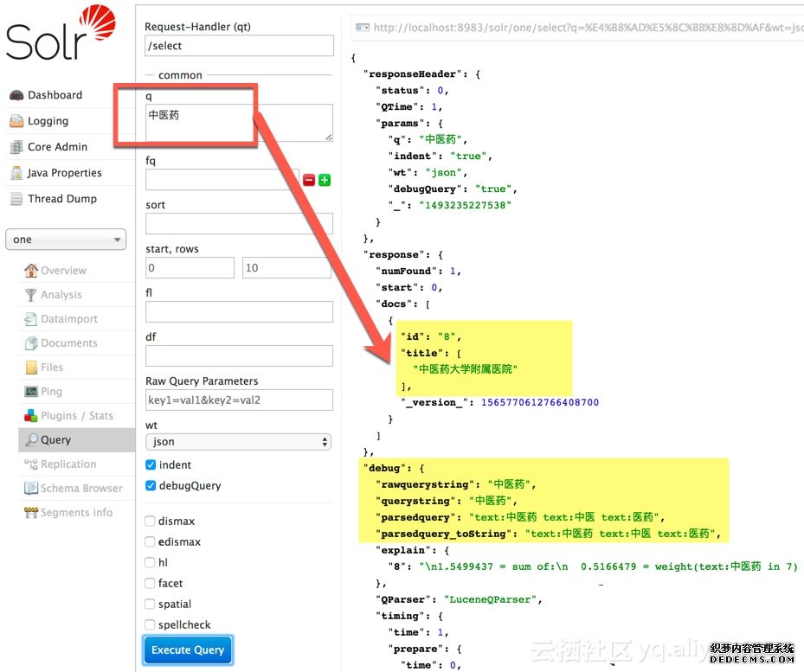
Task: Click the red remove fq button
Action: point(309,180)
